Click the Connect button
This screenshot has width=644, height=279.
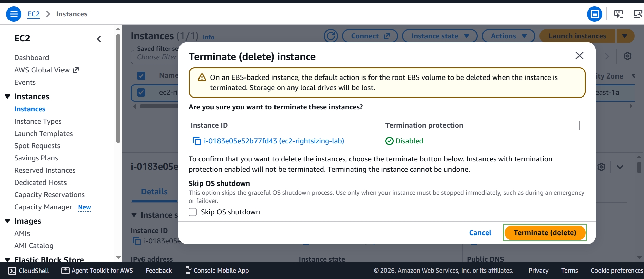[x=370, y=36]
